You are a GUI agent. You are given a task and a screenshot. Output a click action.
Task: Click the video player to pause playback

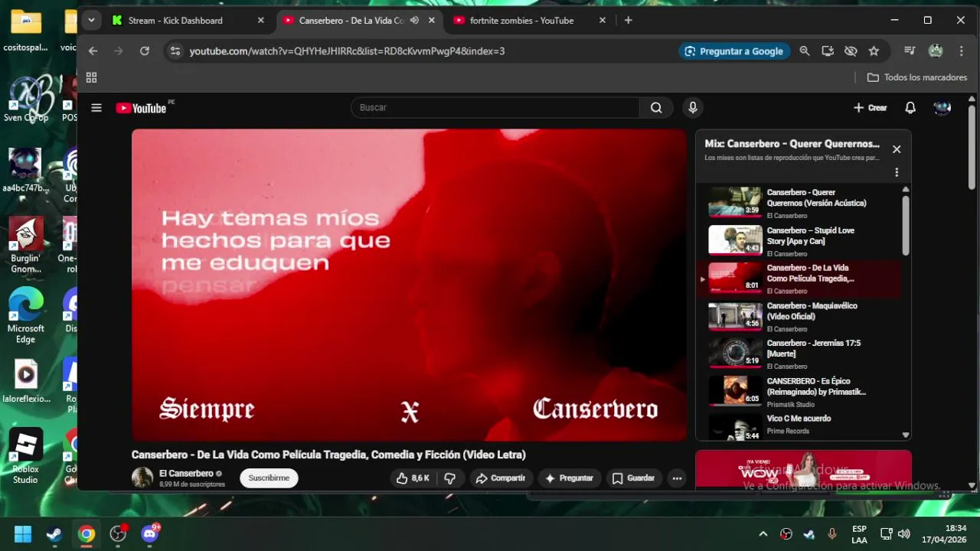coord(409,285)
